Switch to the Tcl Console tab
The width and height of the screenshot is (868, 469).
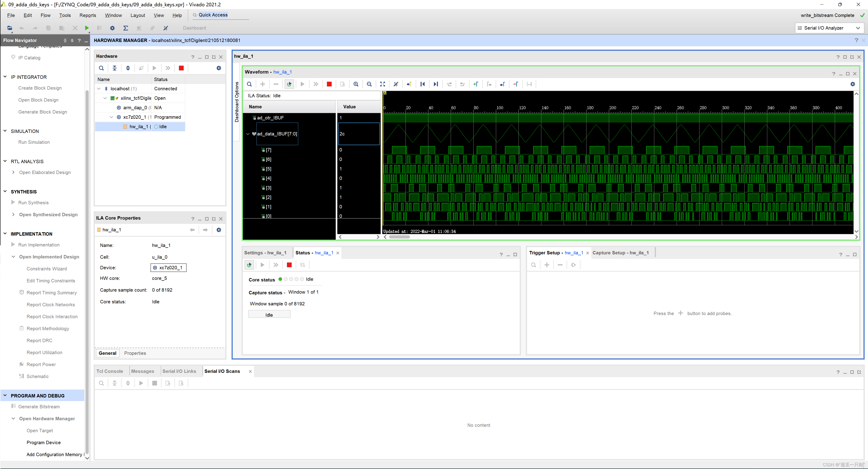[110, 371]
